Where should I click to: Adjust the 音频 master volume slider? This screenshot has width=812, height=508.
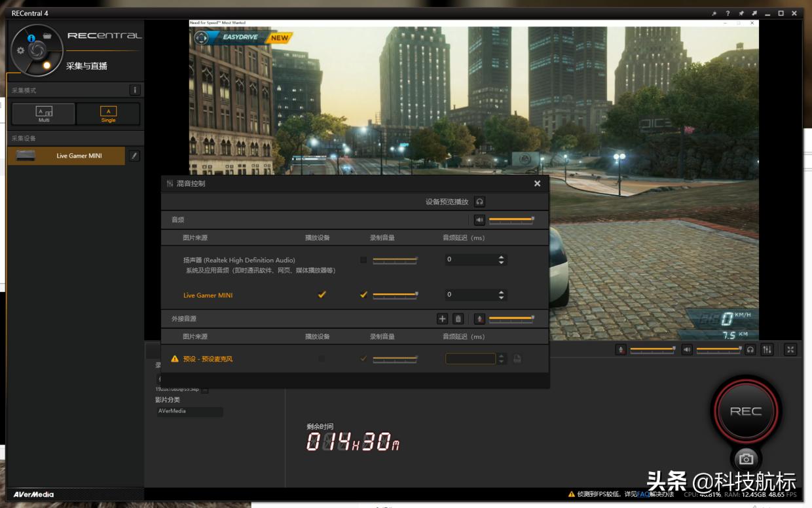point(511,220)
